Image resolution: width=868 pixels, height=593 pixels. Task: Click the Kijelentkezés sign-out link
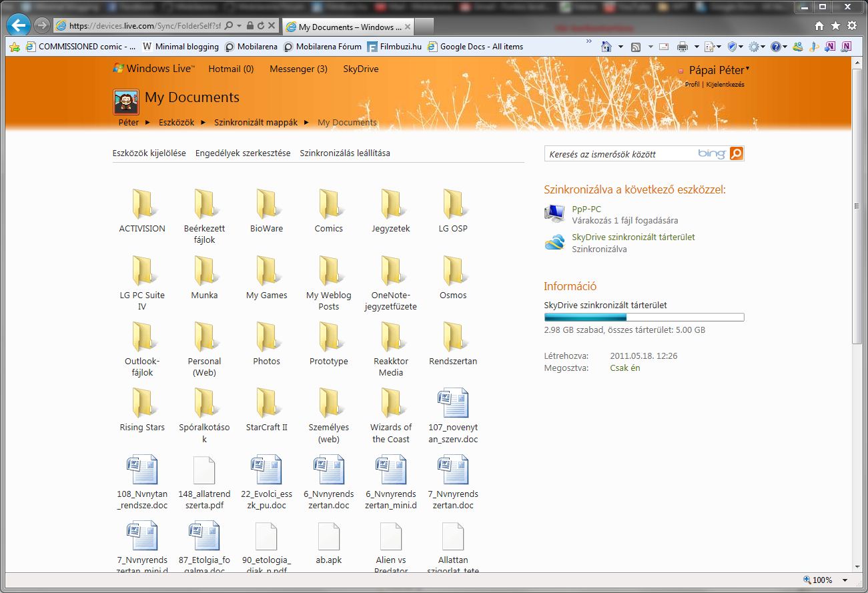pos(725,85)
